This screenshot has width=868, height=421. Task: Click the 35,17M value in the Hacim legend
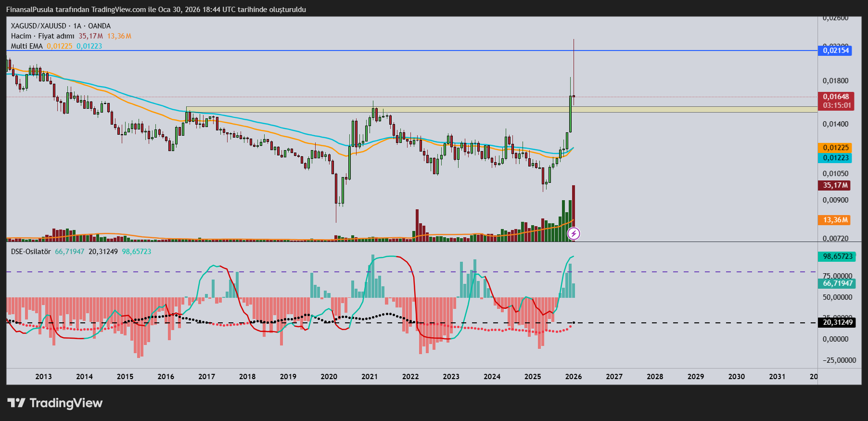(91, 36)
